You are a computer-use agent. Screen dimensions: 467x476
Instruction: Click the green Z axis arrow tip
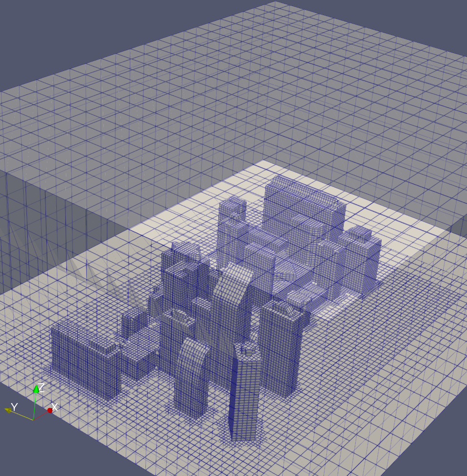36,389
